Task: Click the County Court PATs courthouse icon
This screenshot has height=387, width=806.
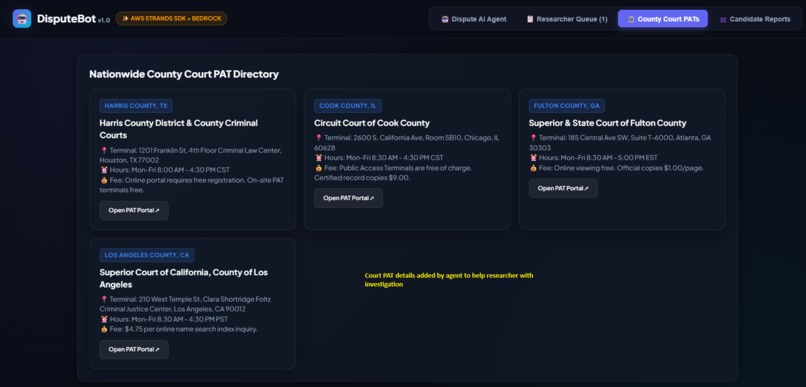Action: pos(631,20)
